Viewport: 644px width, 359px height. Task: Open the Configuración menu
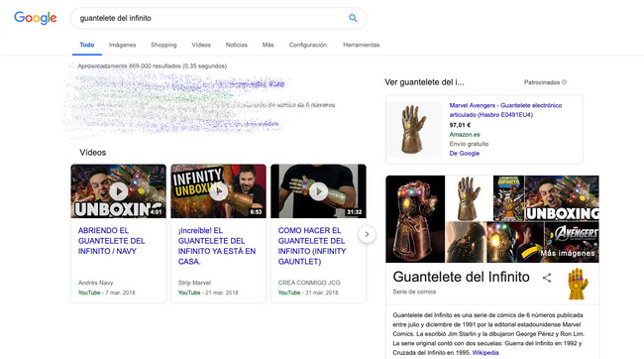pyautogui.click(x=307, y=45)
